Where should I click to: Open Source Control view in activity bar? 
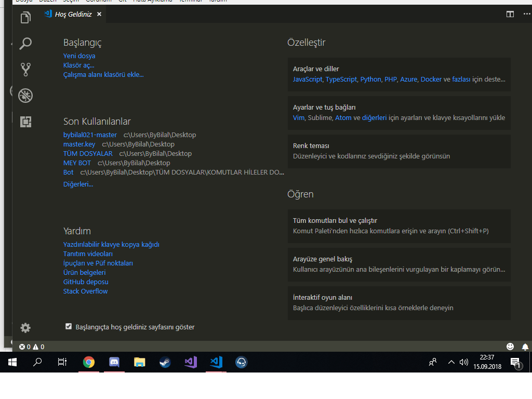pos(25,70)
